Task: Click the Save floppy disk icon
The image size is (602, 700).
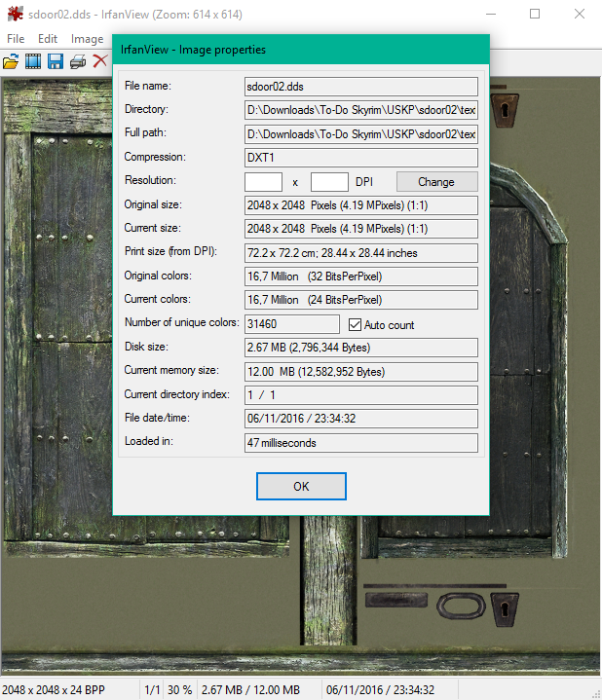Action: click(56, 62)
